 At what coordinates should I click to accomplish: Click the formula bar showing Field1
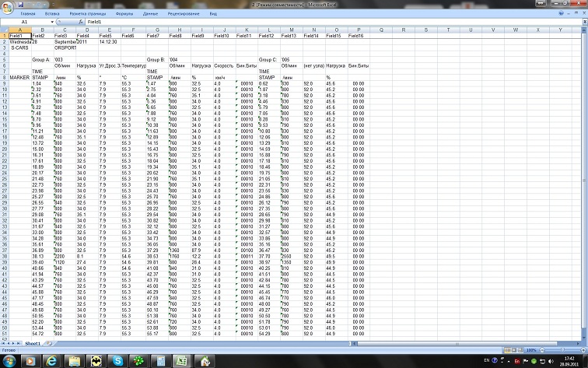point(334,22)
